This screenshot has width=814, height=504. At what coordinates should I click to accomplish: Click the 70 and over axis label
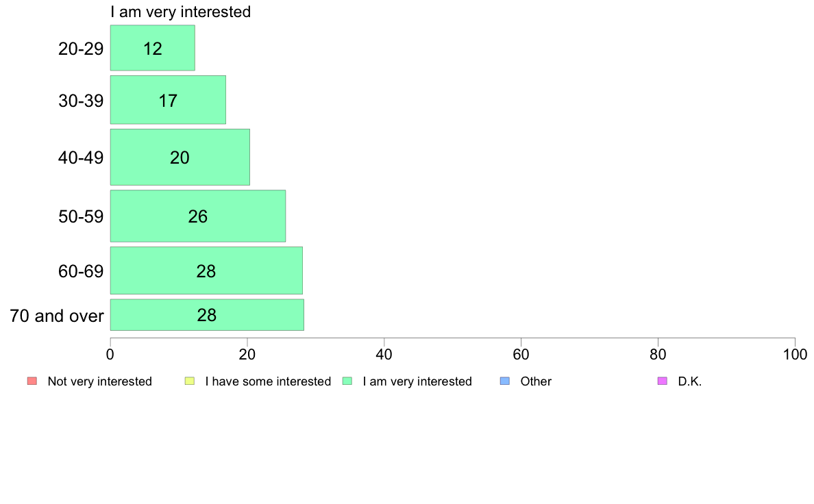click(57, 316)
